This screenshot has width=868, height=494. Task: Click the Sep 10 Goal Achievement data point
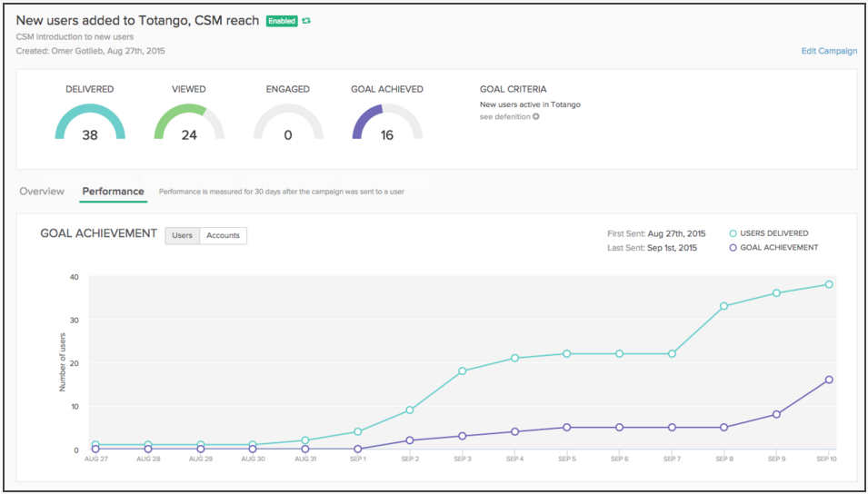829,380
